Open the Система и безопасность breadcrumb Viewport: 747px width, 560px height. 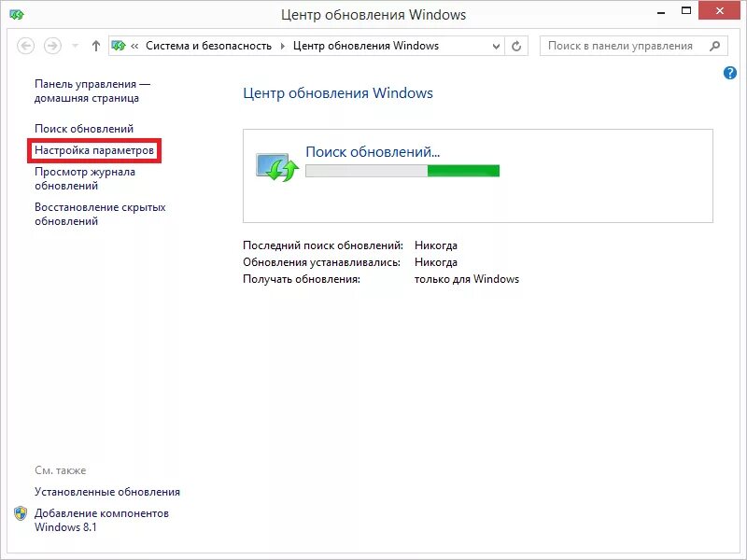coord(208,46)
